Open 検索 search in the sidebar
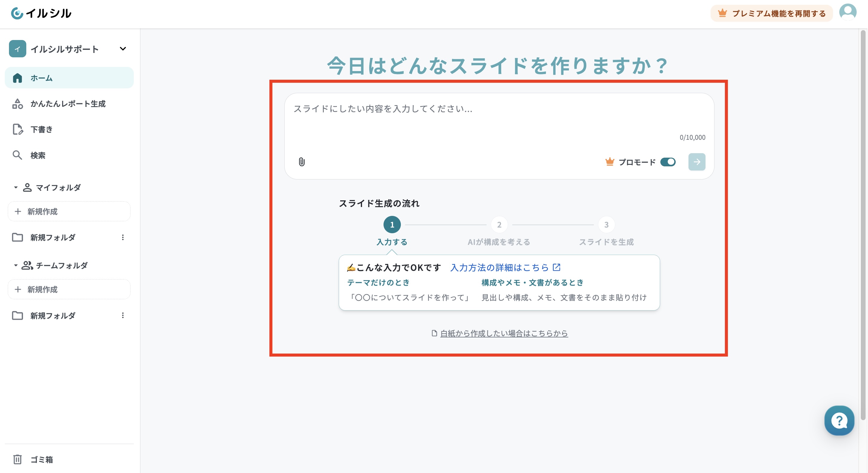Viewport: 868px width, 473px height. 69,155
